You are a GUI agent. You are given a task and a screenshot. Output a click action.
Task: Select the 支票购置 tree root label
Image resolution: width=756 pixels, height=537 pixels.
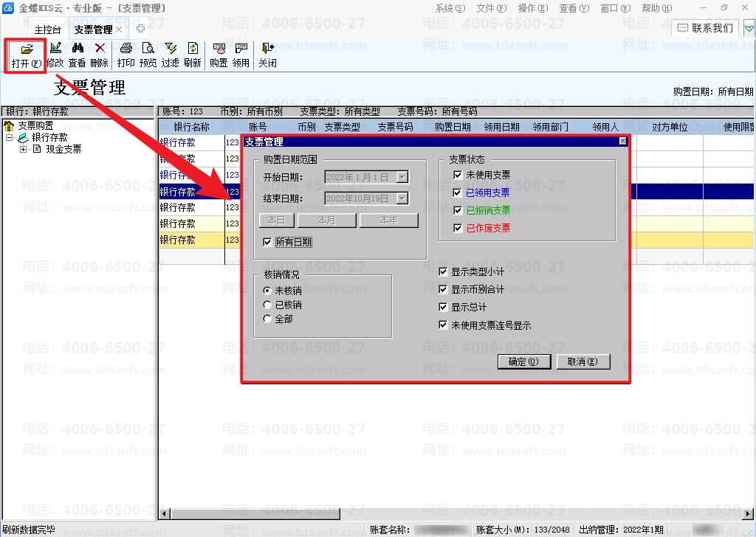click(36, 126)
